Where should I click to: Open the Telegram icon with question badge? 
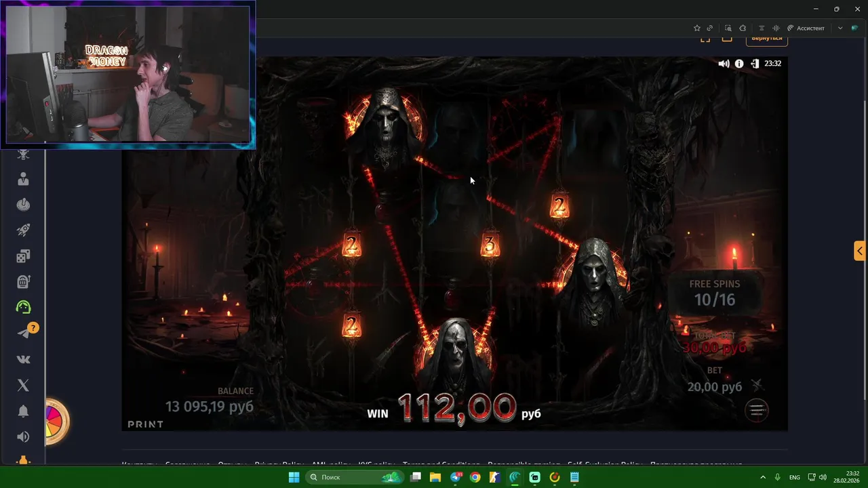click(x=25, y=332)
